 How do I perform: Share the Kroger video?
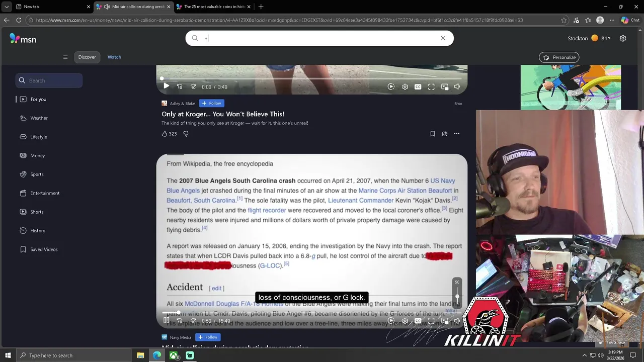click(x=445, y=134)
